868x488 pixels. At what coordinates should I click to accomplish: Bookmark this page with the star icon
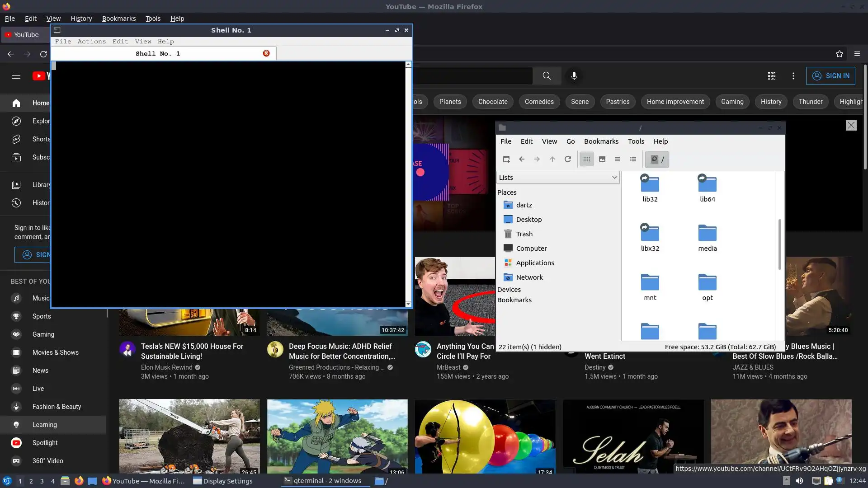[840, 54]
